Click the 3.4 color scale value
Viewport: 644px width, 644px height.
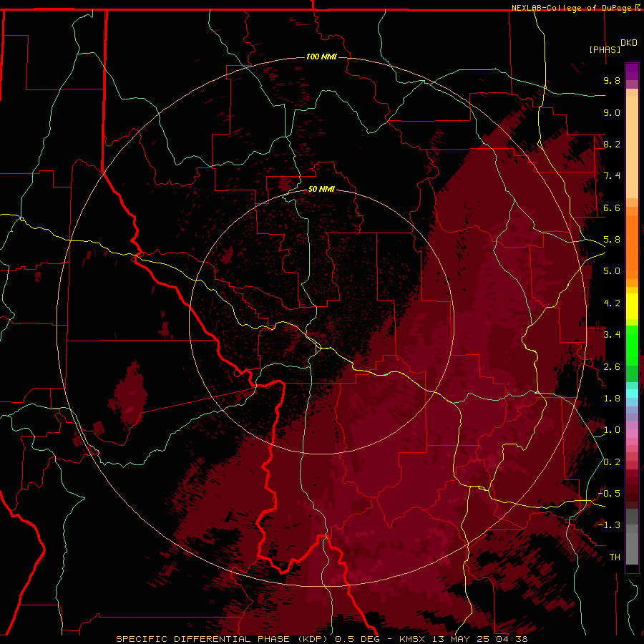(x=612, y=335)
